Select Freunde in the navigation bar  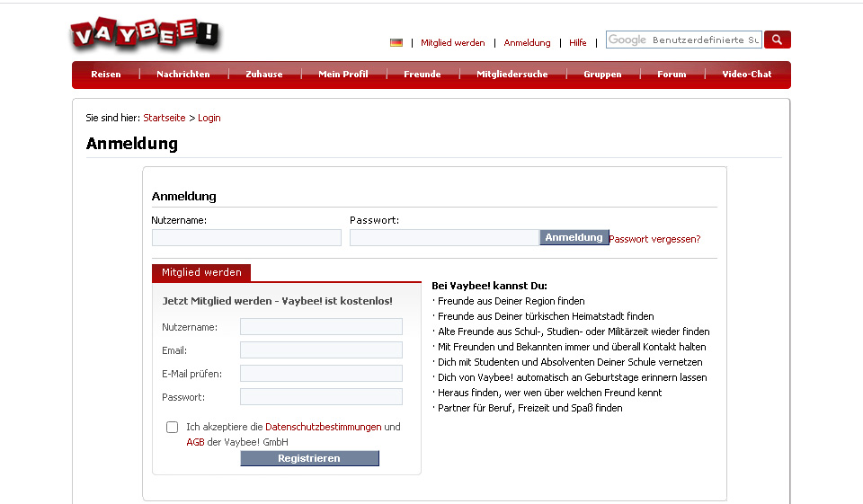[423, 75]
